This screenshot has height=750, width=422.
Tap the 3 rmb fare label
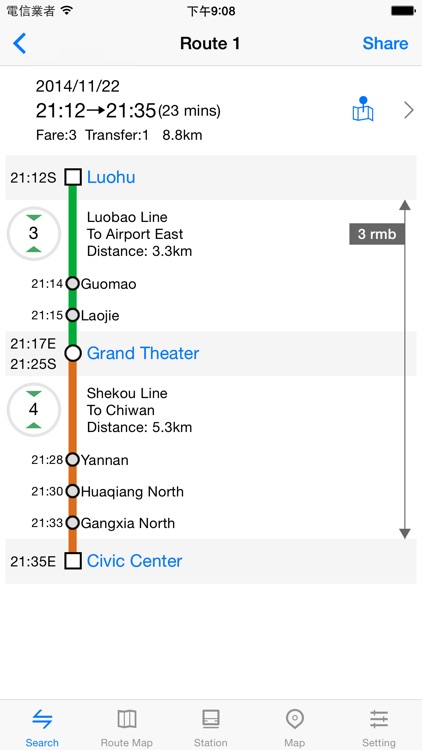[x=377, y=234]
